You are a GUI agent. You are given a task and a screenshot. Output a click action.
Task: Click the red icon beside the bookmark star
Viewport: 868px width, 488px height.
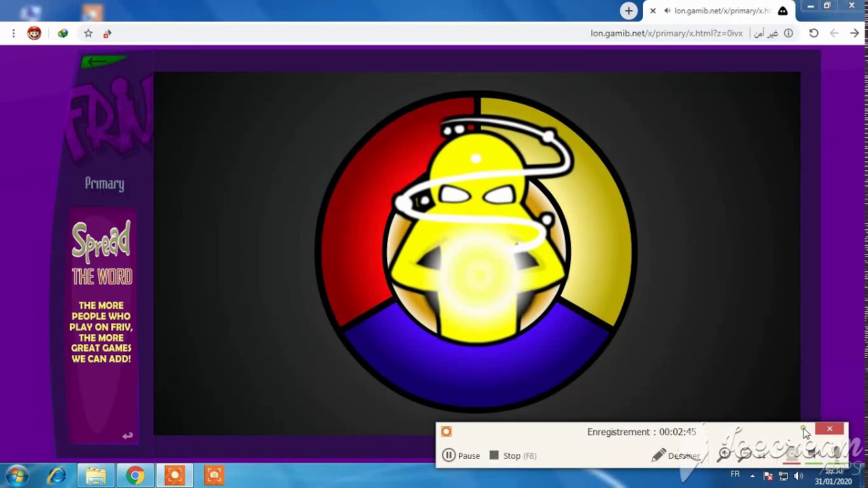coord(106,33)
